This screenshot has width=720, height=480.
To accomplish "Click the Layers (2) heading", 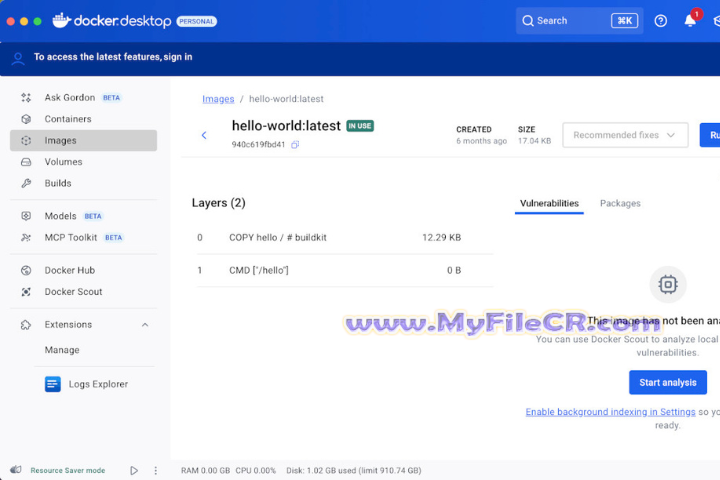I will click(219, 203).
